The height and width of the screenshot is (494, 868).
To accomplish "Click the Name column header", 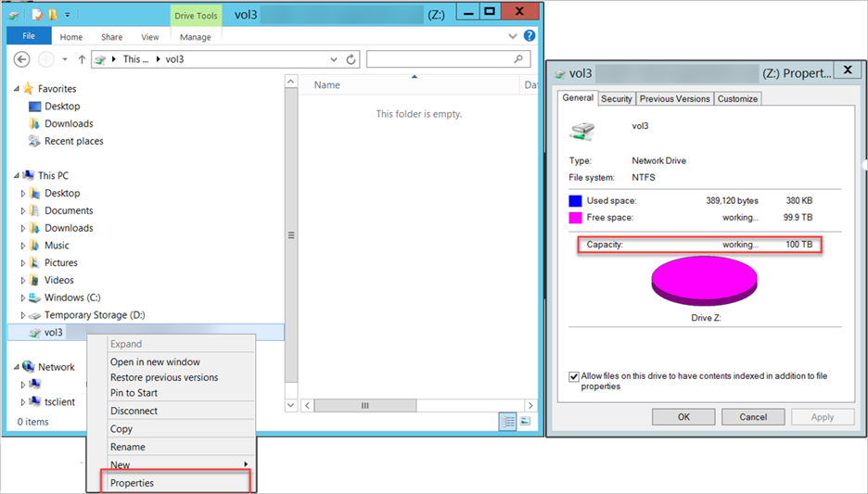I will tap(409, 84).
